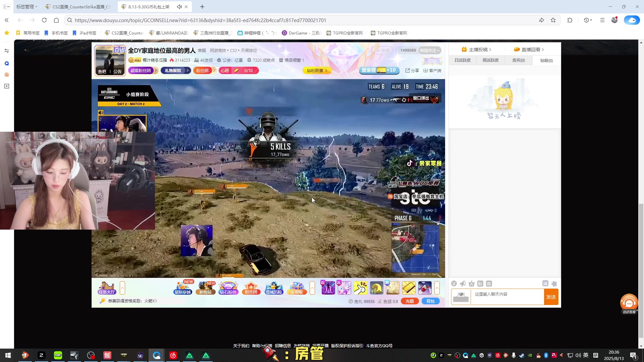
Task: Toggle the chat settings splat icon
Action: (554, 284)
